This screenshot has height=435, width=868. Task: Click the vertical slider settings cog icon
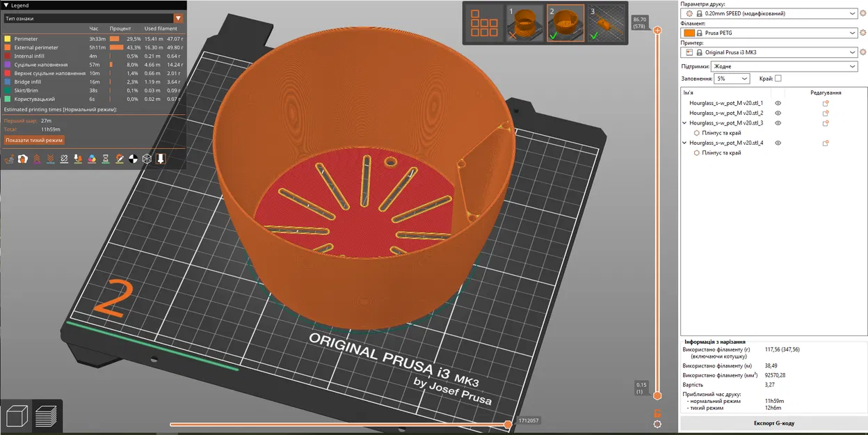tap(657, 424)
